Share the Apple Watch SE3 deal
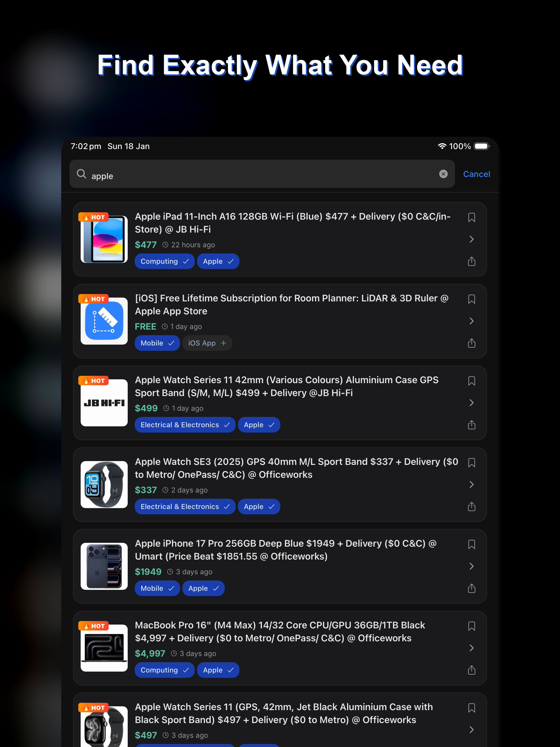 [471, 506]
